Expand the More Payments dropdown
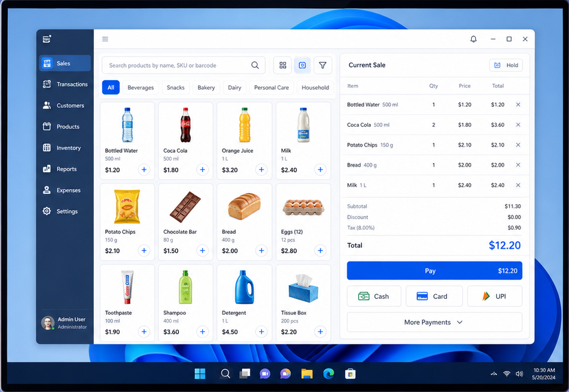 pos(434,322)
